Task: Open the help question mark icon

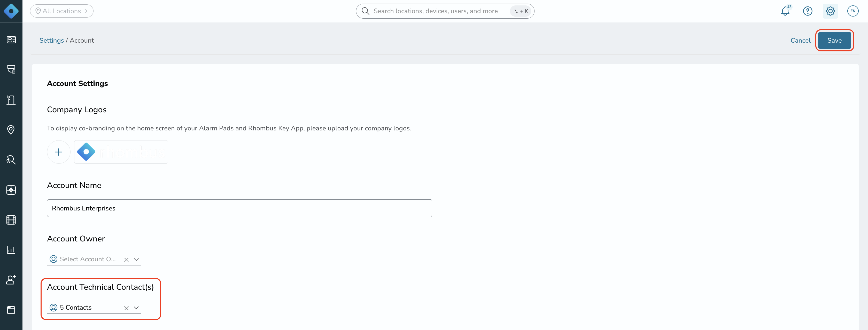Action: (808, 11)
